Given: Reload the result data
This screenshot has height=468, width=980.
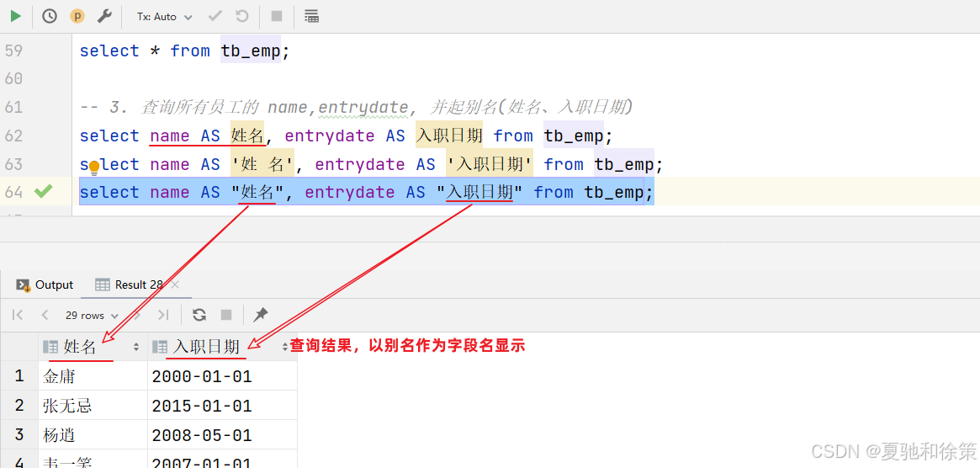Looking at the screenshot, I should point(199,315).
